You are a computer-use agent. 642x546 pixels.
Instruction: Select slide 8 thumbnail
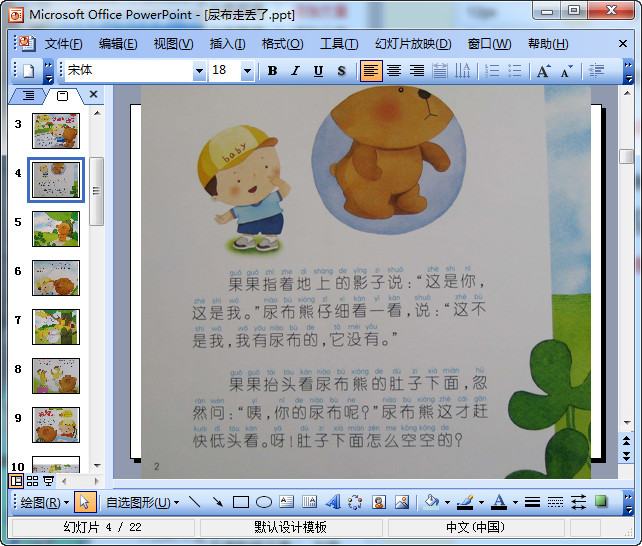(x=56, y=376)
